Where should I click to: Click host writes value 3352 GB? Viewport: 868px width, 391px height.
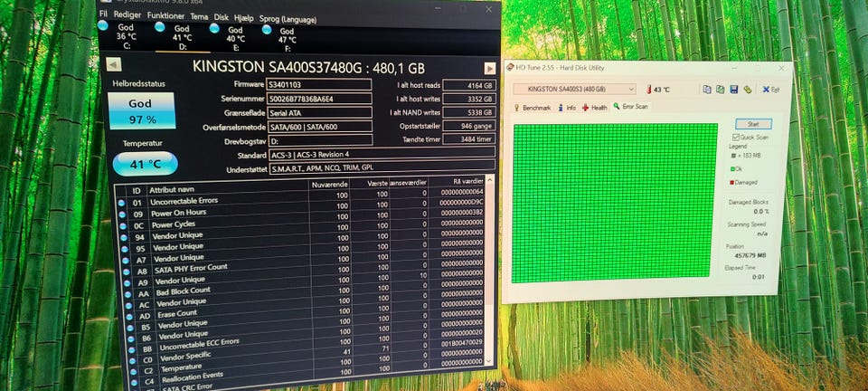click(469, 100)
